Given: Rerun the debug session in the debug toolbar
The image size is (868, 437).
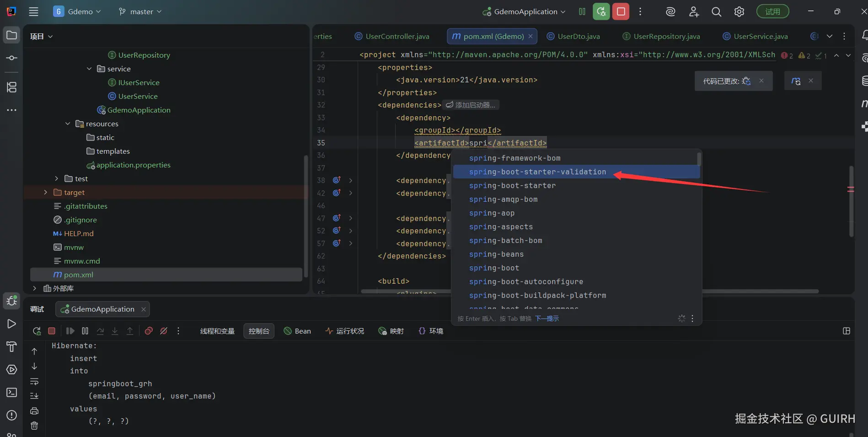Looking at the screenshot, I should pos(37,331).
